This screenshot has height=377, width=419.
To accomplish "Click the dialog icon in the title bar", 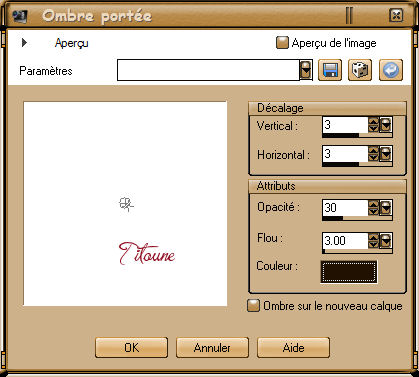I will click(x=20, y=16).
